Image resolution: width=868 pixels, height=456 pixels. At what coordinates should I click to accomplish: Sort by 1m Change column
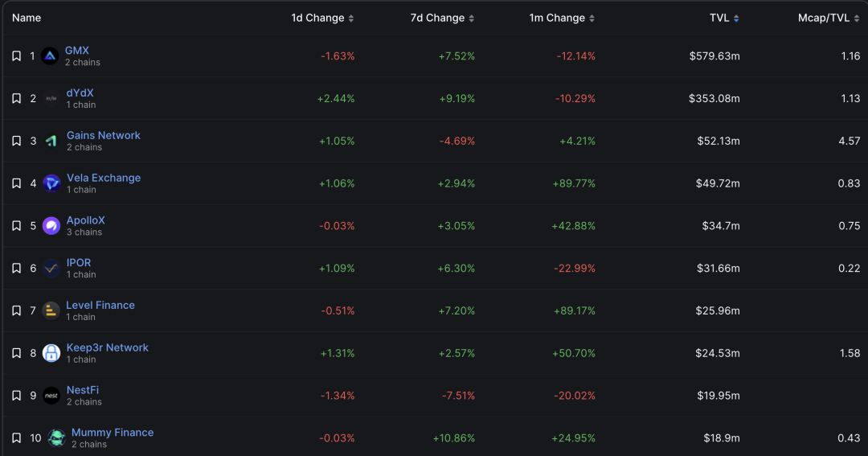pos(562,18)
